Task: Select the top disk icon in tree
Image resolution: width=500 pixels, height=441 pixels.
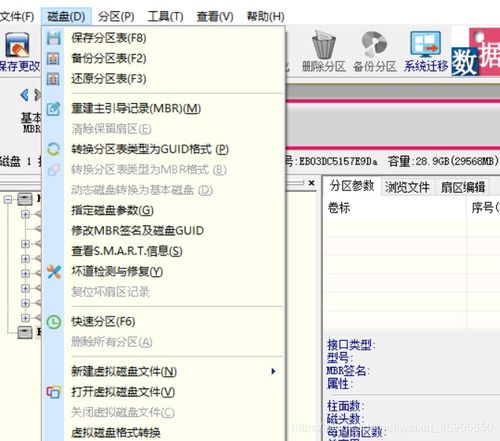Action: (25, 199)
